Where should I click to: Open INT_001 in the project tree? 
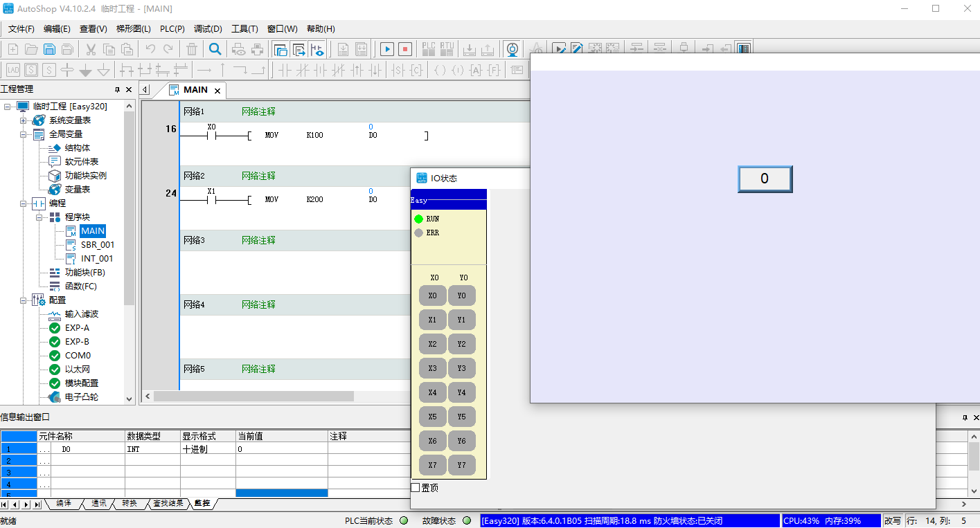point(97,259)
